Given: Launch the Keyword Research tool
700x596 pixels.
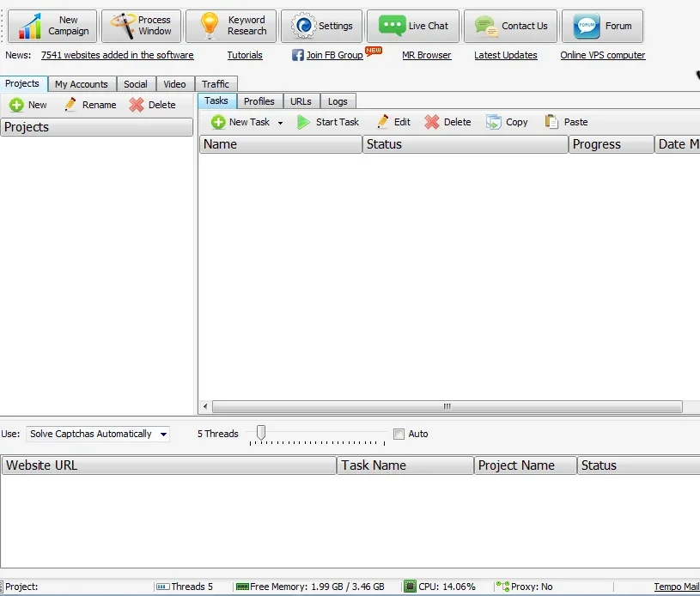Looking at the screenshot, I should click(x=231, y=26).
